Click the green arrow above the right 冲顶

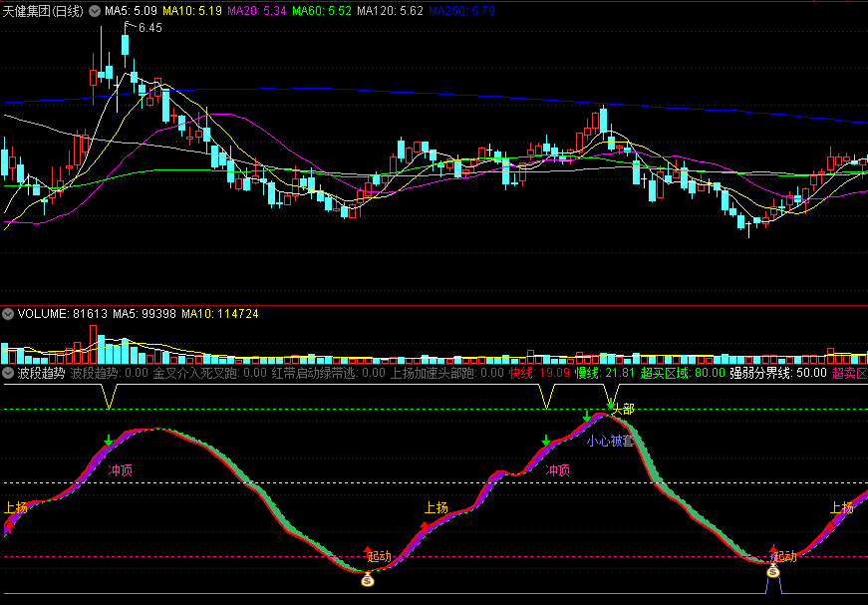[x=546, y=441]
